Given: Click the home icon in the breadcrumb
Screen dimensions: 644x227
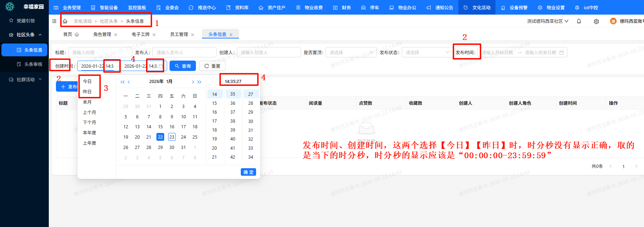Looking at the screenshot, I should click(65, 21).
